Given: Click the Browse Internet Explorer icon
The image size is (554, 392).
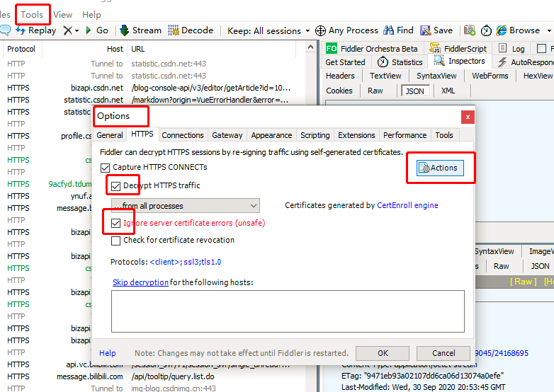Looking at the screenshot, I should 502,30.
